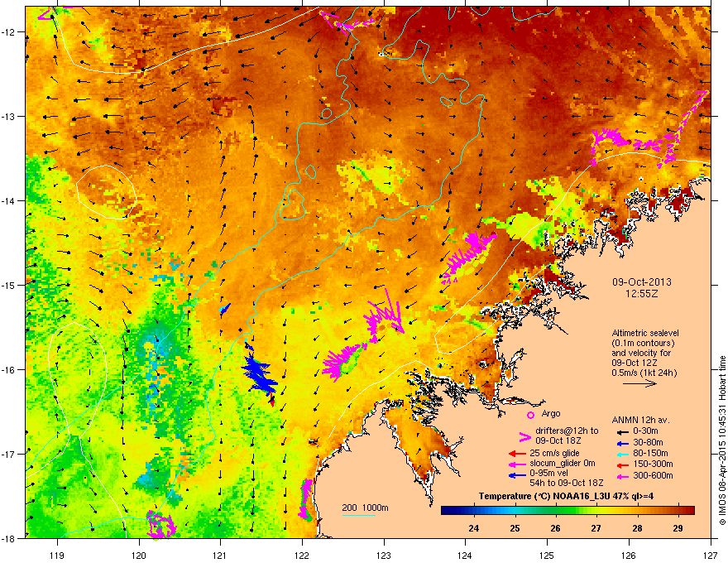This screenshot has width=728, height=563.
Task: Click the magenta drifters chevron legend symbol
Action: 524,436
